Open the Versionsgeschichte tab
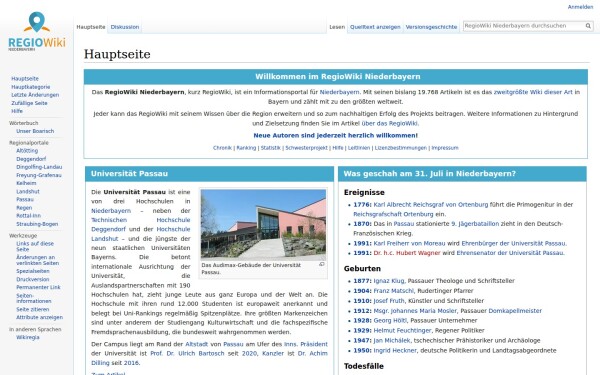 [x=431, y=27]
